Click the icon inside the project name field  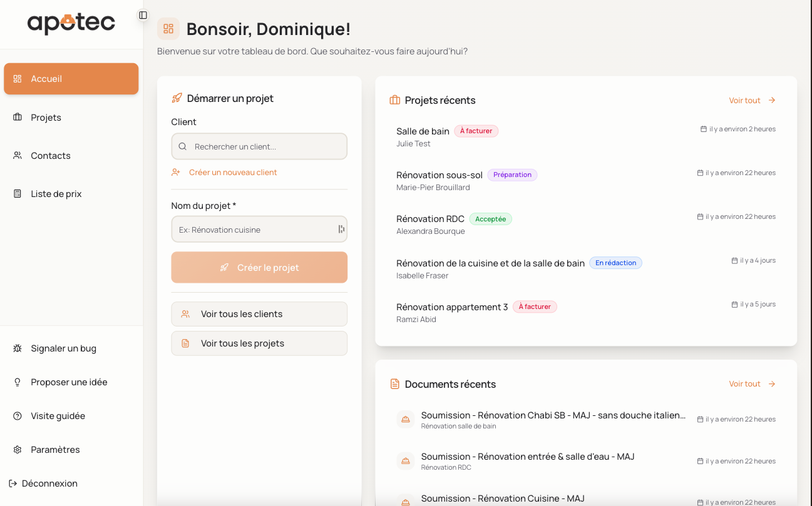341,230
